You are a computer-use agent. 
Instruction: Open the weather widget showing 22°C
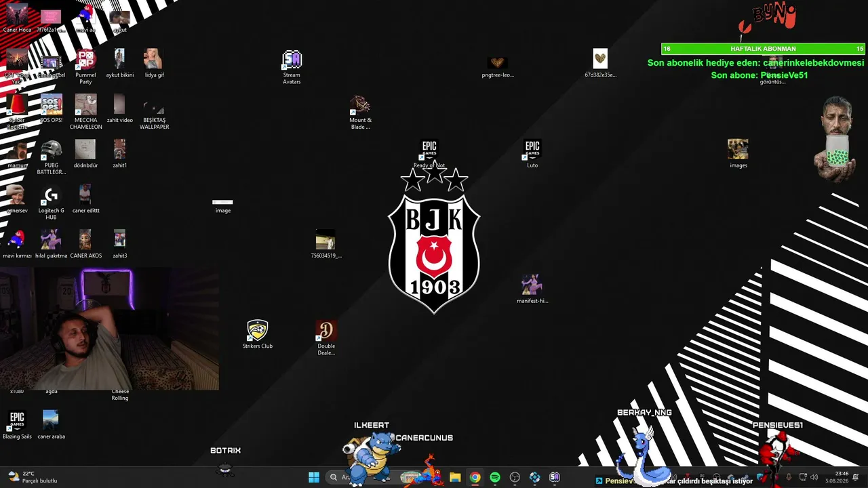click(31, 477)
